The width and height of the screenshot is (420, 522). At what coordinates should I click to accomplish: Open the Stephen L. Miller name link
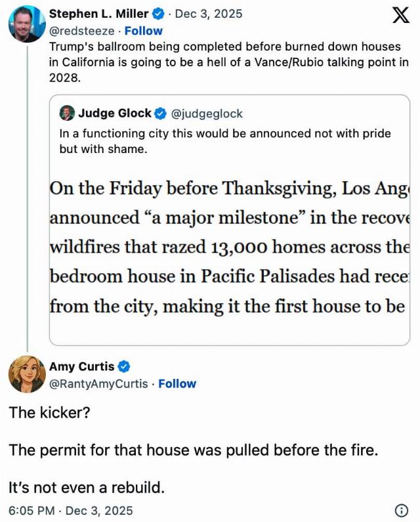pyautogui.click(x=99, y=14)
